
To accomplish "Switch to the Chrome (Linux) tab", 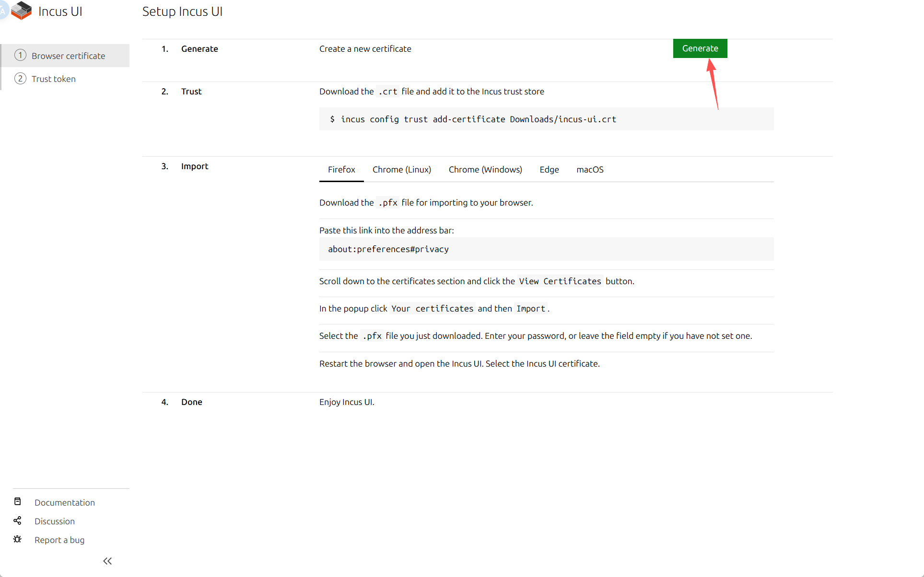I will 402,170.
